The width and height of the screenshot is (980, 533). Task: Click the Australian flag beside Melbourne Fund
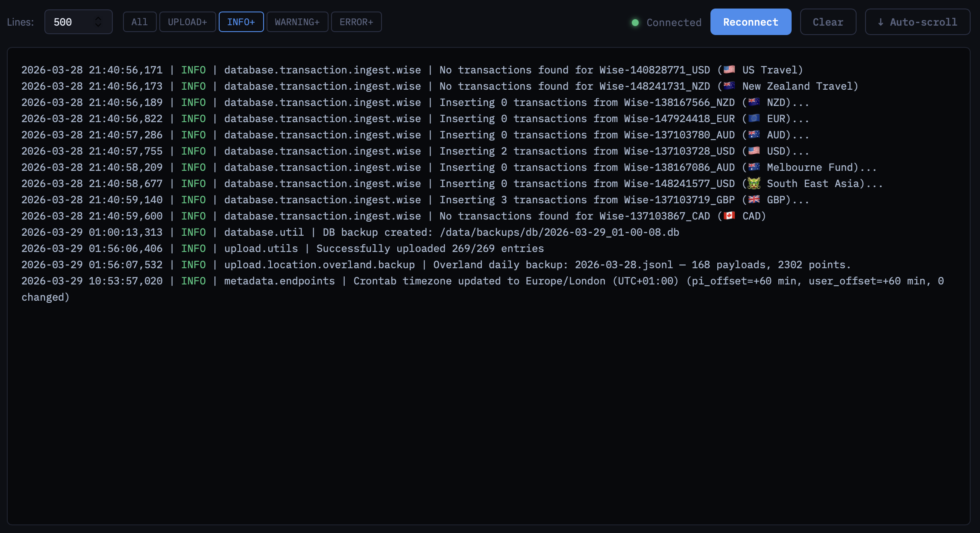754,167
